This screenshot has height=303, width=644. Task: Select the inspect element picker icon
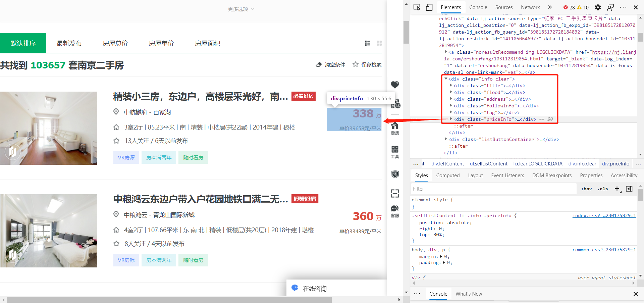click(x=417, y=7)
